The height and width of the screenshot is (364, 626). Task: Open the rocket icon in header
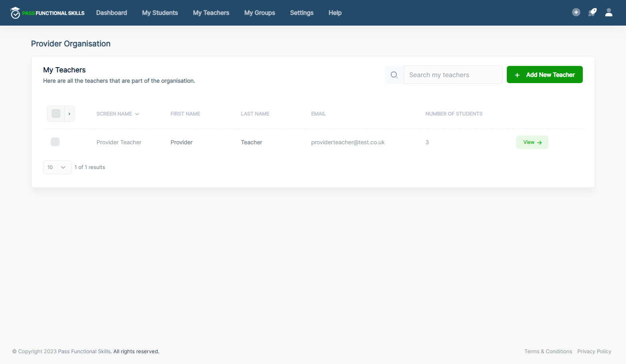tap(592, 12)
